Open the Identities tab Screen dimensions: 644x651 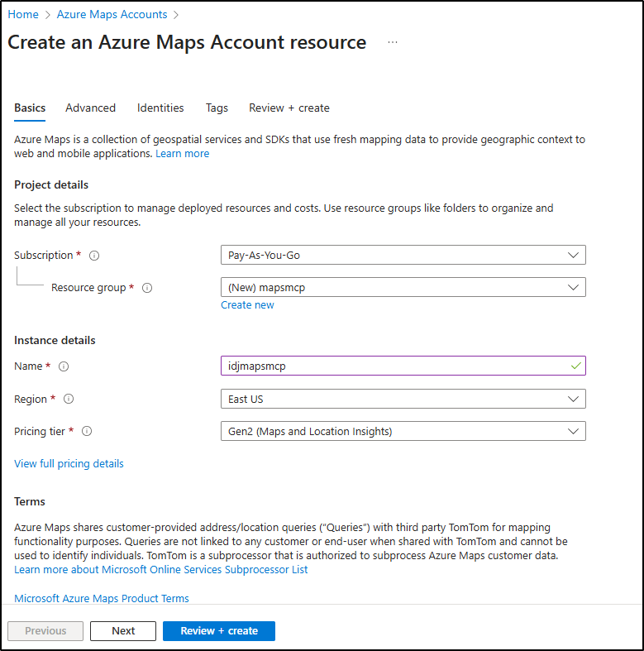pos(160,108)
